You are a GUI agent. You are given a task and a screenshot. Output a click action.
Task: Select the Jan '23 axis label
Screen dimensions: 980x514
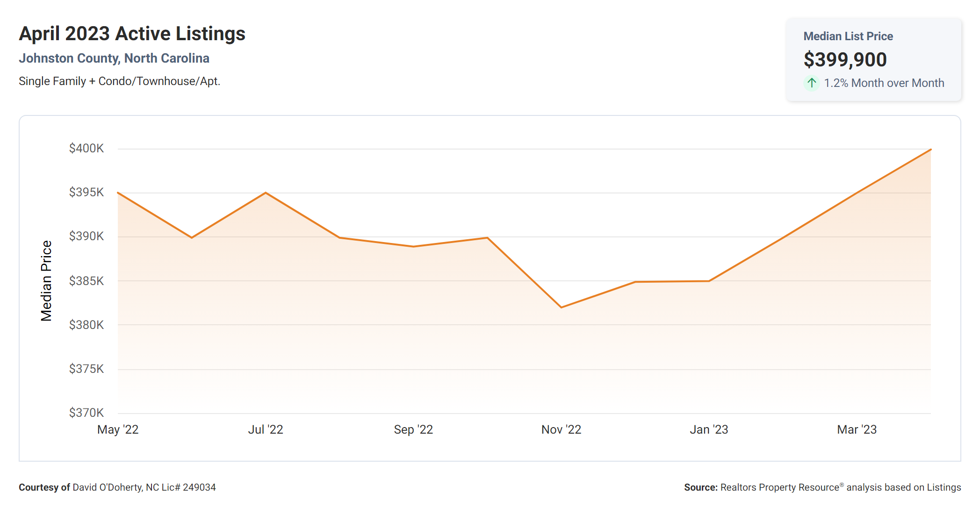(709, 429)
